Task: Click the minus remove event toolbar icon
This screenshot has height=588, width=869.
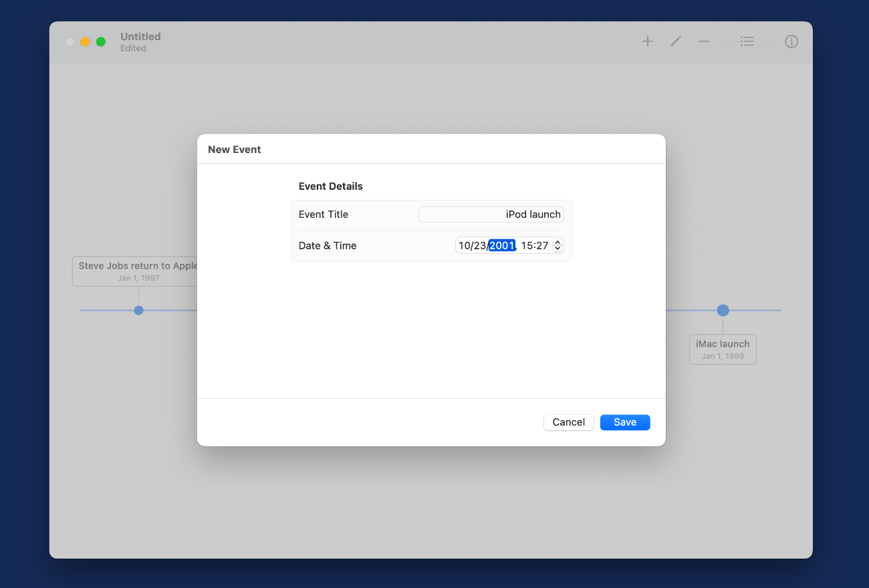Action: 704,41
